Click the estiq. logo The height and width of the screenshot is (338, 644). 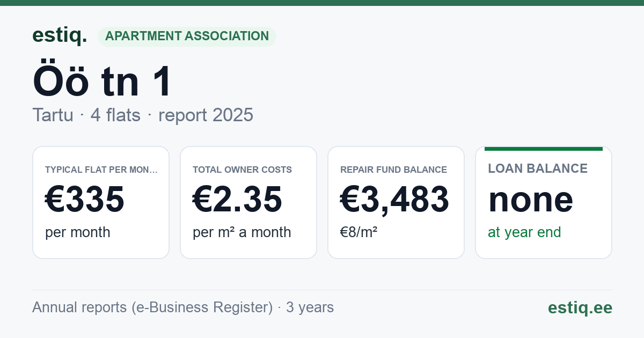click(60, 35)
